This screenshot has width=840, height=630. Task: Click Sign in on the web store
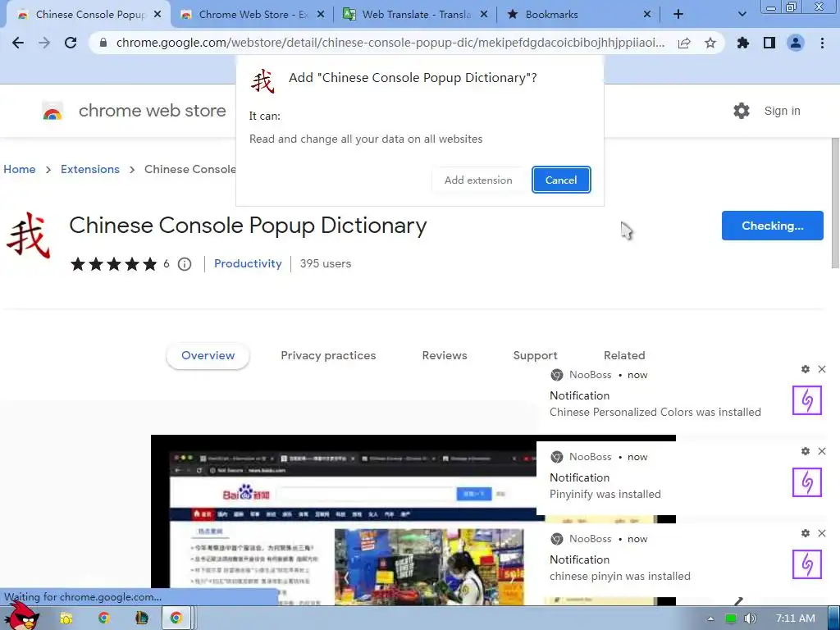(782, 111)
